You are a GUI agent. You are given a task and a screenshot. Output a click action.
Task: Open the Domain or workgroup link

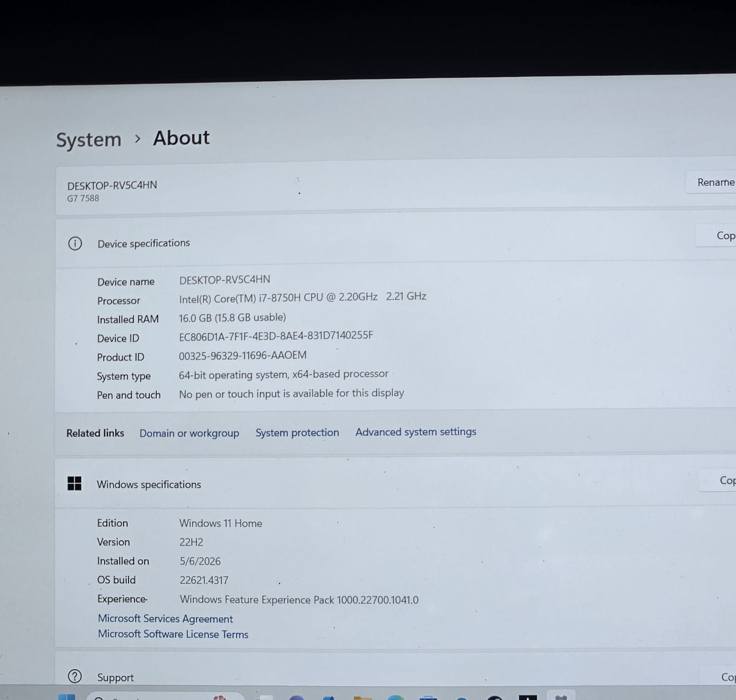[x=189, y=433]
